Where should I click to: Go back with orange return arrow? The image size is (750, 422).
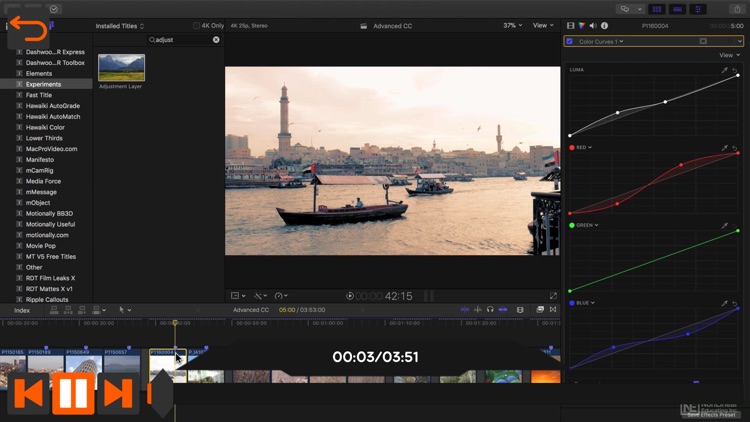click(x=28, y=28)
